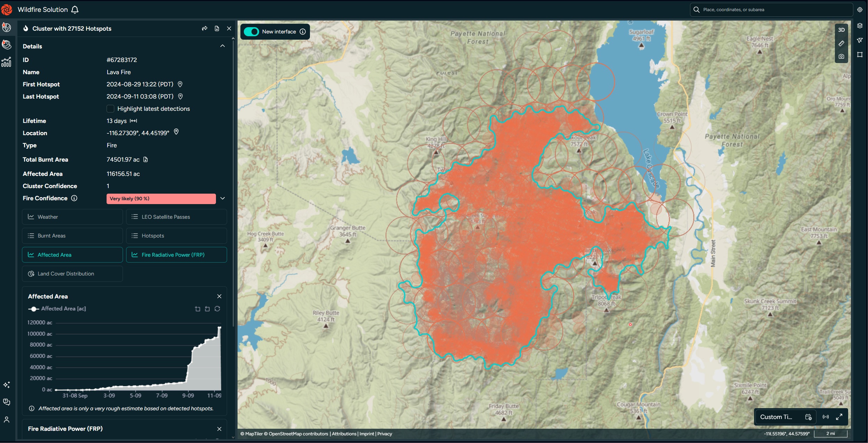This screenshot has height=443, width=868.
Task: Select the measure ruler tool
Action: [x=842, y=43]
